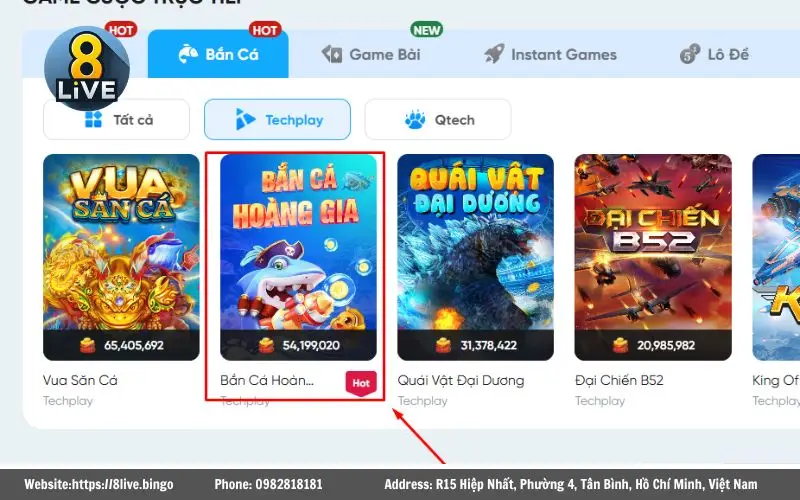Screen dimensions: 800x500
Task: Click Techplay label under Quái Vật Đại Dương
Action: tap(422, 401)
